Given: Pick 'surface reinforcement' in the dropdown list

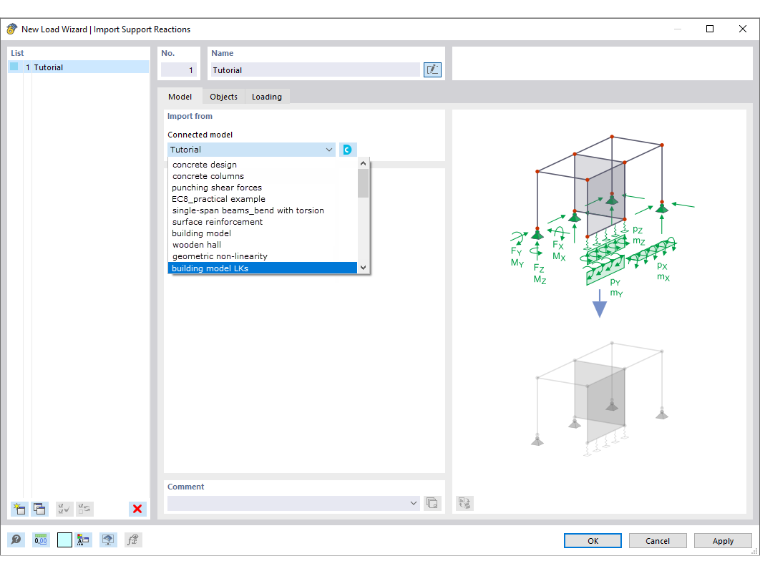Looking at the screenshot, I should coord(262,222).
